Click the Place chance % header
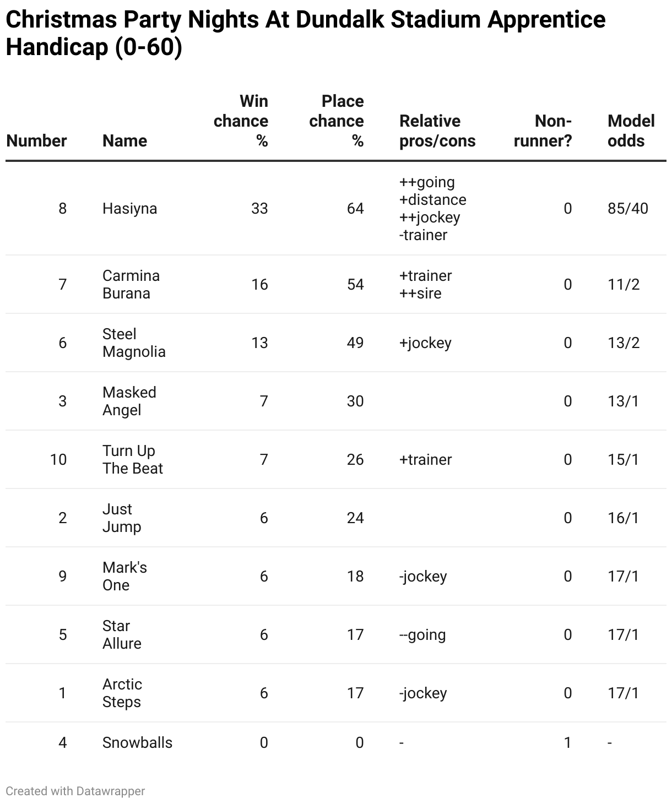Screen dimensions: 672x804 (337, 121)
